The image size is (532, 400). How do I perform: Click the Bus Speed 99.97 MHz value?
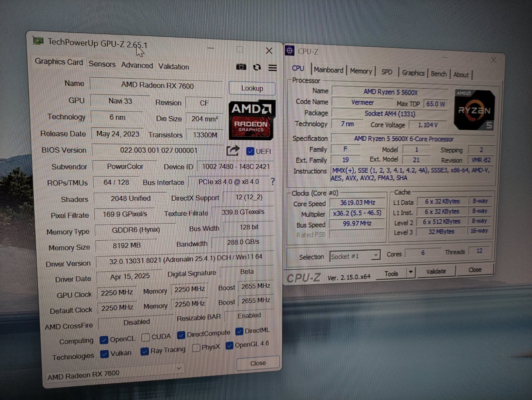point(357,224)
